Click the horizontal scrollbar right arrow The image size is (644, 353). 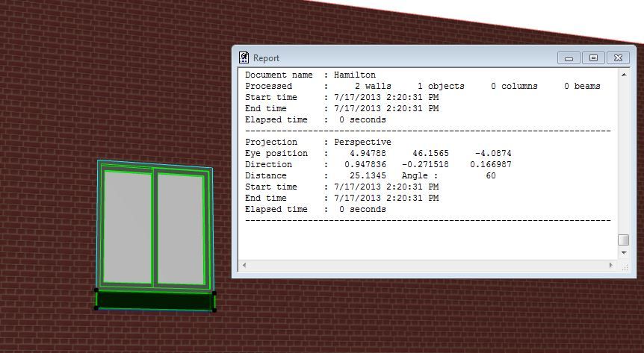(x=610, y=265)
